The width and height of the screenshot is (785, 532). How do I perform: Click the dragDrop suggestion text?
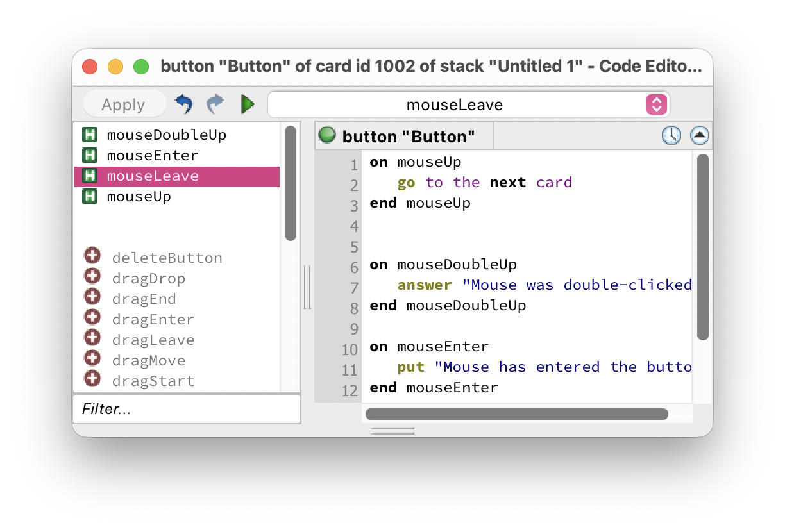tap(149, 279)
